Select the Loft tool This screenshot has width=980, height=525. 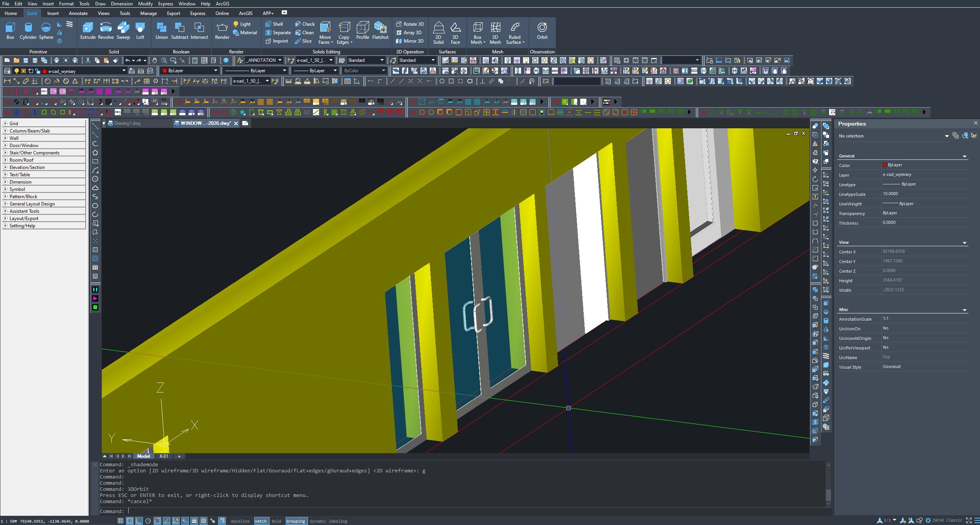(140, 30)
